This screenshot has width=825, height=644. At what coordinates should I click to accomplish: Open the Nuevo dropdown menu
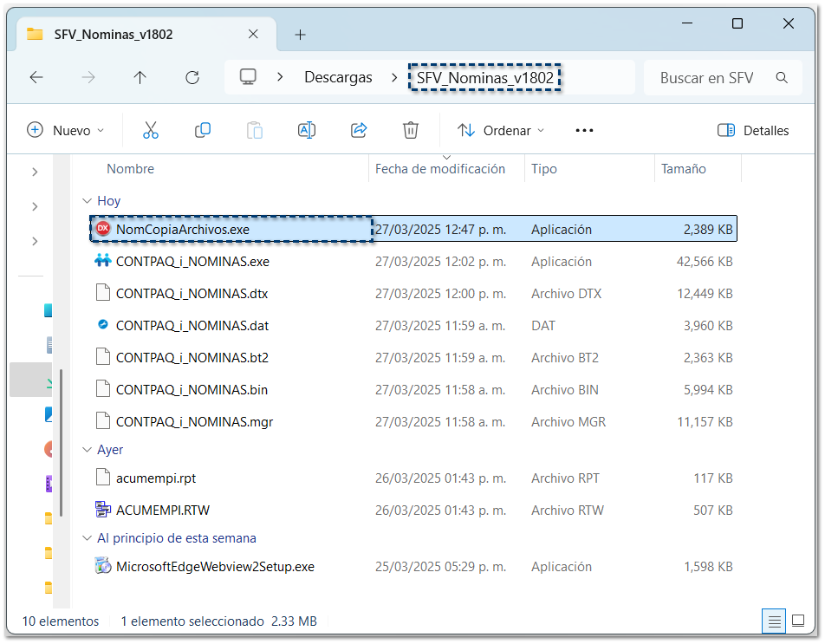pos(66,131)
